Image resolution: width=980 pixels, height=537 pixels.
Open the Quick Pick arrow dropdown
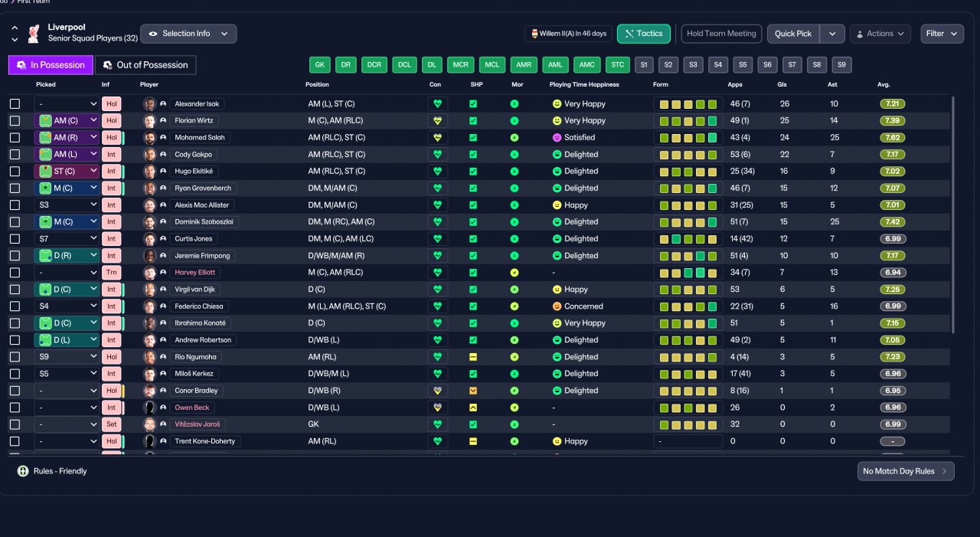832,34
